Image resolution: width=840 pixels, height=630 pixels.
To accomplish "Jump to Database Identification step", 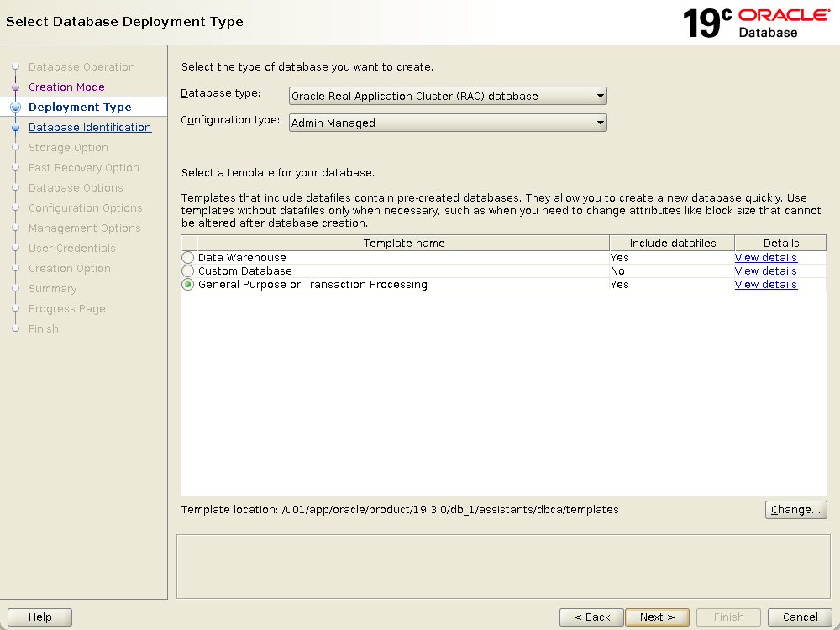I will coord(90,128).
